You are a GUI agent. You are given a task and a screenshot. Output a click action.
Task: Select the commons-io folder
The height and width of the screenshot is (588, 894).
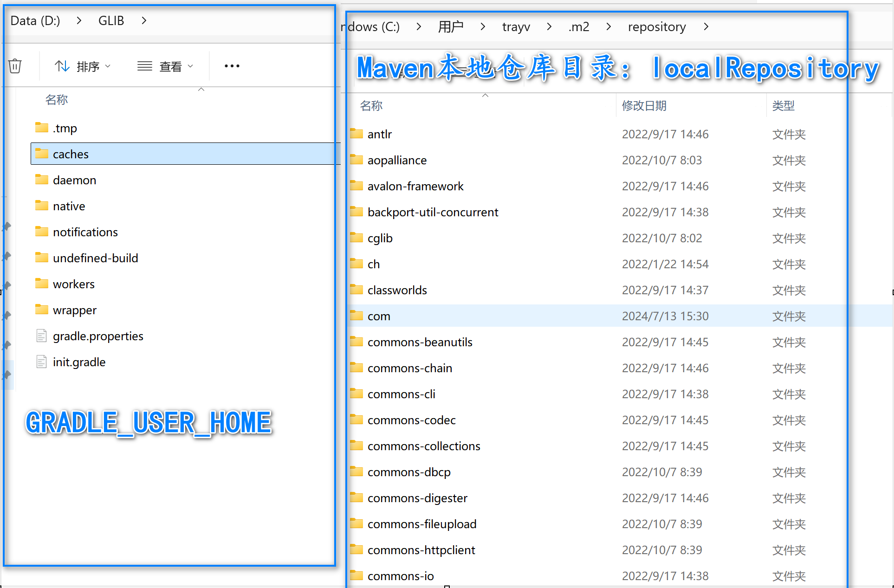pyautogui.click(x=400, y=576)
